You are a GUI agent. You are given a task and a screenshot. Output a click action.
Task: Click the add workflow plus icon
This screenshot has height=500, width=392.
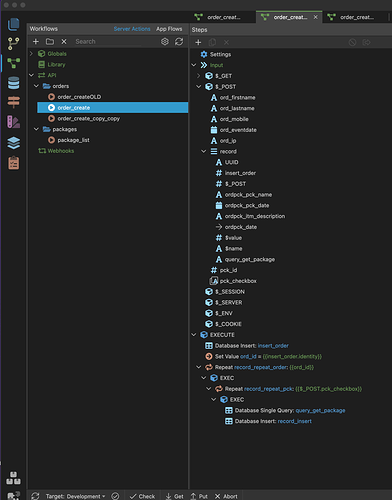click(36, 41)
